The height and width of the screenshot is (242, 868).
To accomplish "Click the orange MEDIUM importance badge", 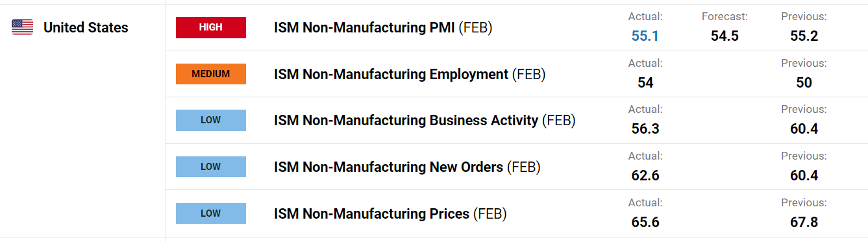I will coord(211,74).
